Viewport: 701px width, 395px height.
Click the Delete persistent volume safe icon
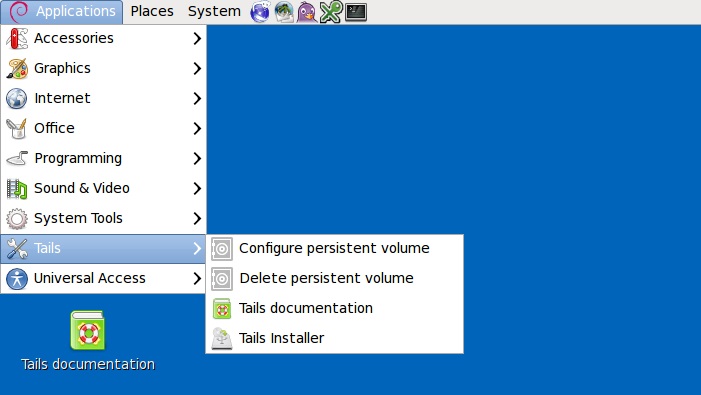[222, 278]
